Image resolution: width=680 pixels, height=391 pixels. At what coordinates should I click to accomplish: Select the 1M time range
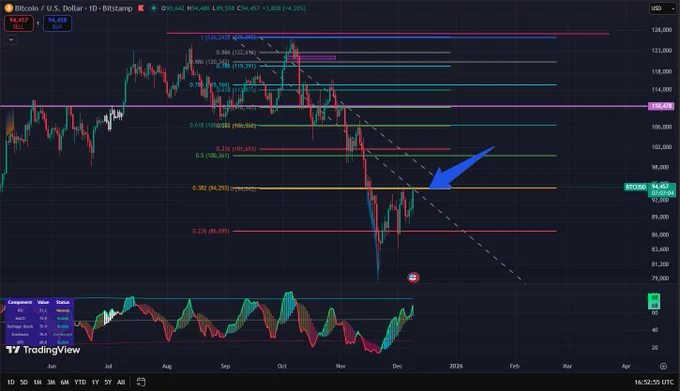point(38,382)
